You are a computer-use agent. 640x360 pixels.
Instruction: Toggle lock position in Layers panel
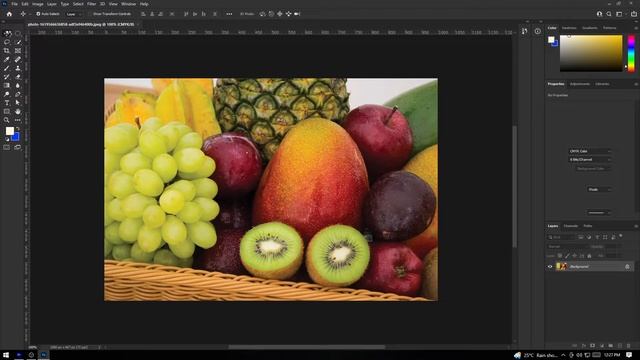point(575,256)
